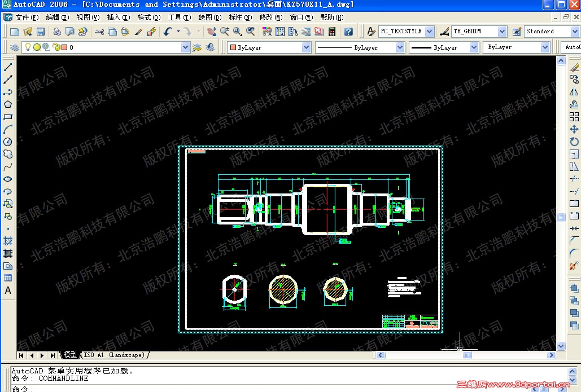This screenshot has height=392, width=581.
Task: Open the Help question mark icon
Action: 348,32
